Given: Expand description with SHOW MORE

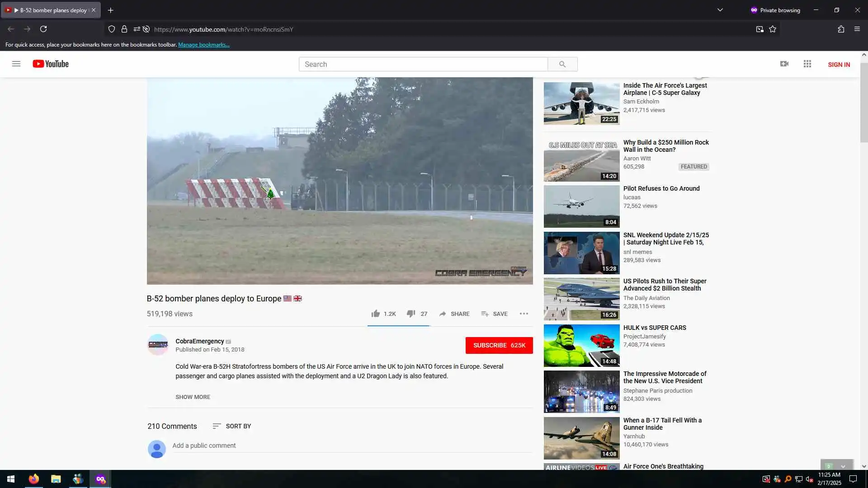Looking at the screenshot, I should tap(193, 397).
